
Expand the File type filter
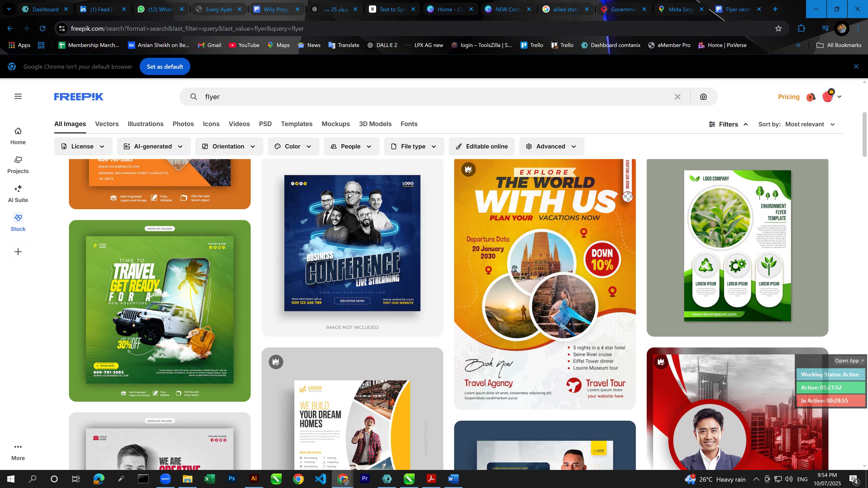coord(414,146)
